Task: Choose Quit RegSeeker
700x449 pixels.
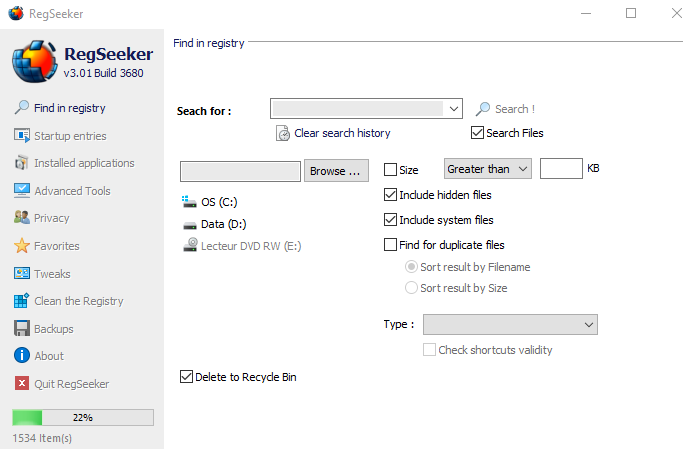Action: click(71, 384)
